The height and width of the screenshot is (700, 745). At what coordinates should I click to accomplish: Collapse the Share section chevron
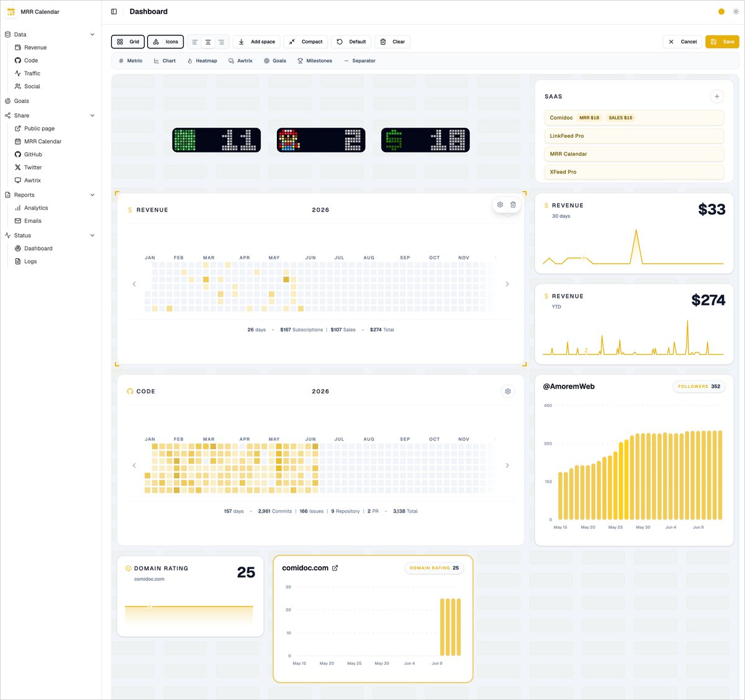pos(93,115)
